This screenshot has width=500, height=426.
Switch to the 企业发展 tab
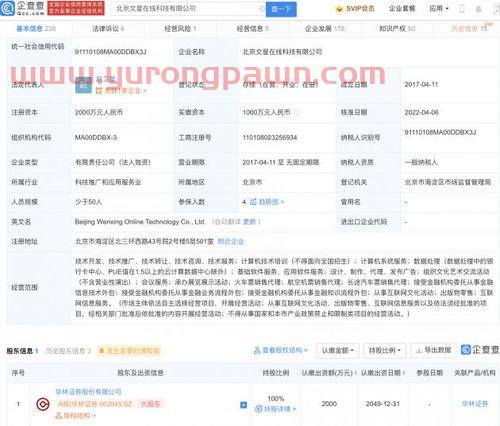325,29
